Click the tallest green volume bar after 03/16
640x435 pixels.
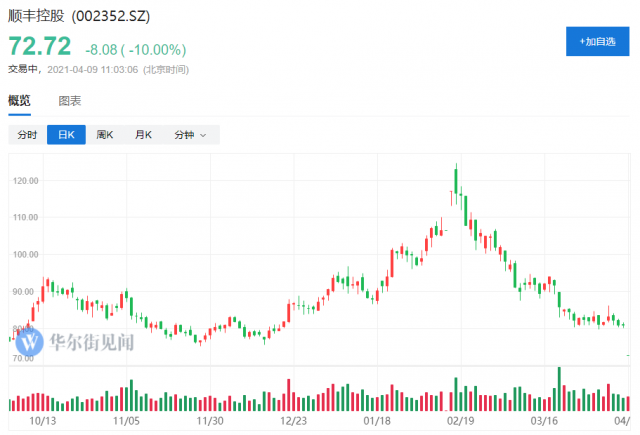(559, 389)
